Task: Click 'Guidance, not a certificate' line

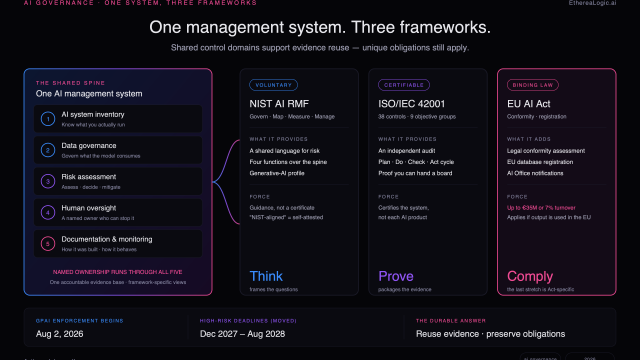Action: point(282,208)
